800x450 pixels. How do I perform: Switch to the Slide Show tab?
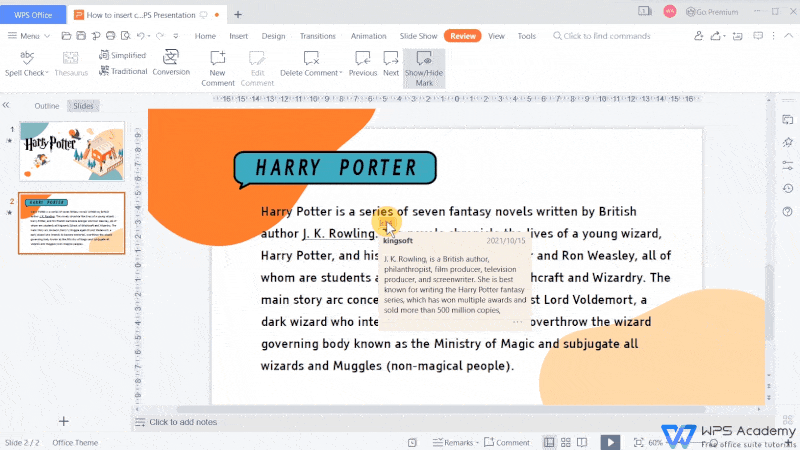pos(418,36)
